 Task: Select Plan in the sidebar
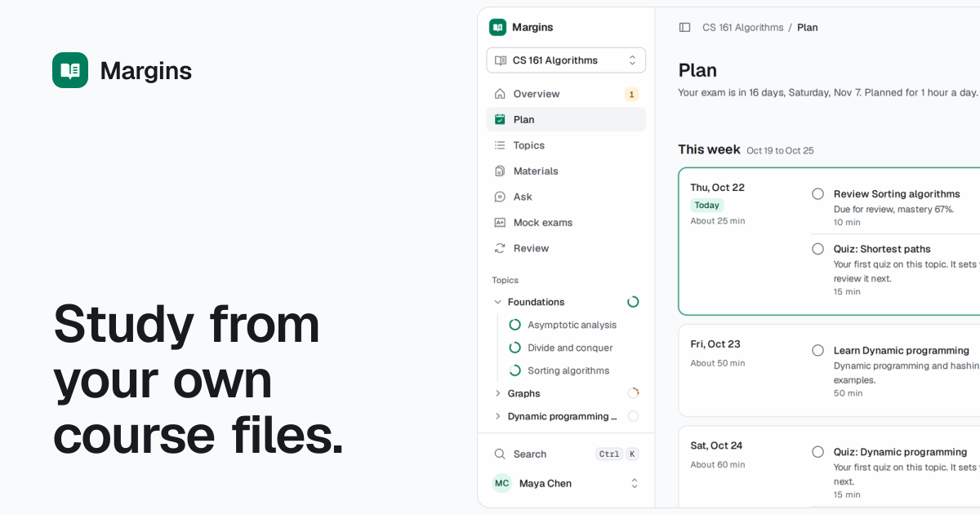[x=566, y=119]
